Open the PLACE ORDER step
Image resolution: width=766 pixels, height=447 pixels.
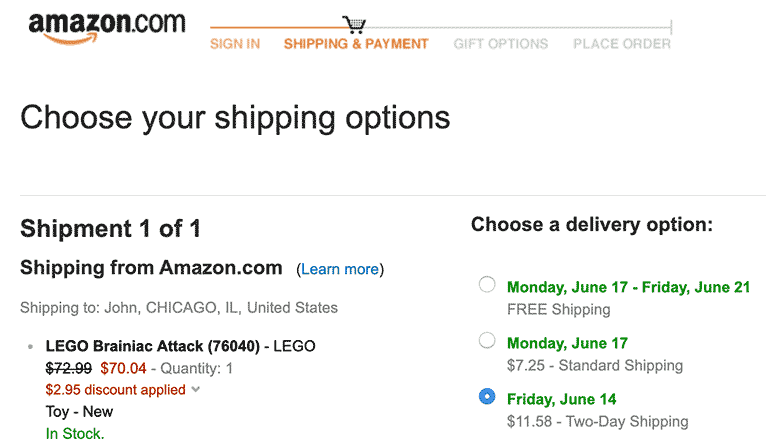pos(622,44)
